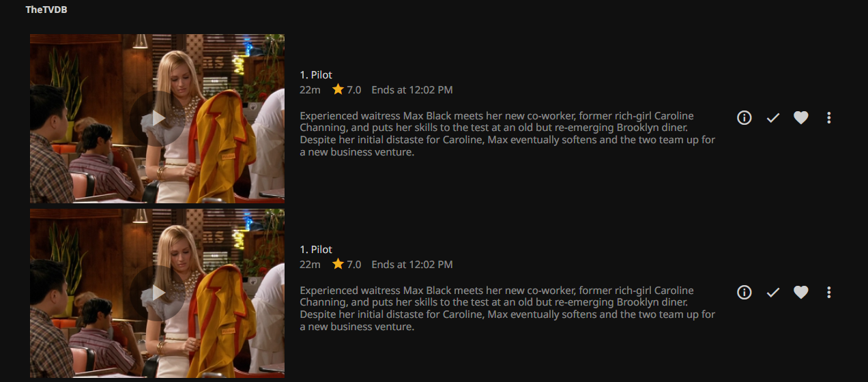Open the first "1. Pilot" episode title

316,75
